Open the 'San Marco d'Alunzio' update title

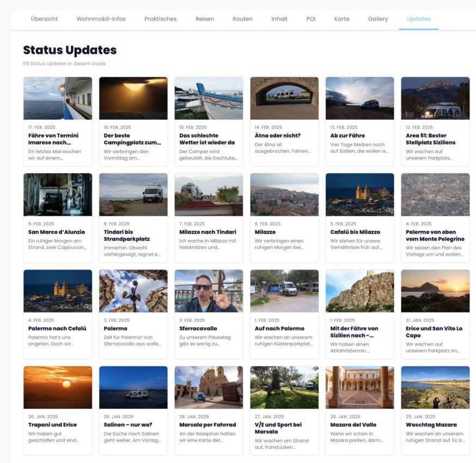[57, 232]
